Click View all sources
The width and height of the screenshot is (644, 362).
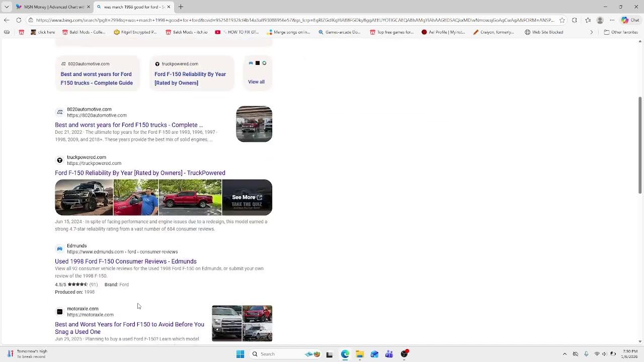(x=256, y=82)
